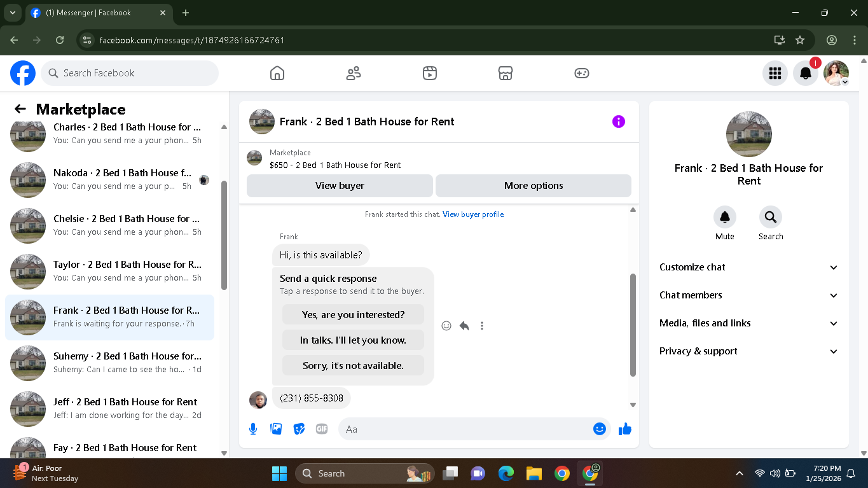Viewport: 868px width, 488px height.
Task: Click the View buyer button
Action: [x=340, y=186]
